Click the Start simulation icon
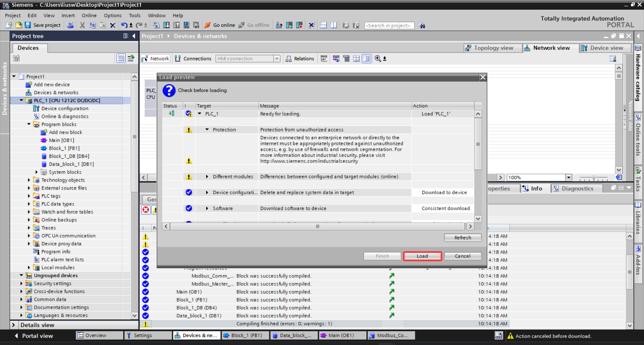Image resolution: width=644 pixels, height=345 pixels. (x=186, y=25)
